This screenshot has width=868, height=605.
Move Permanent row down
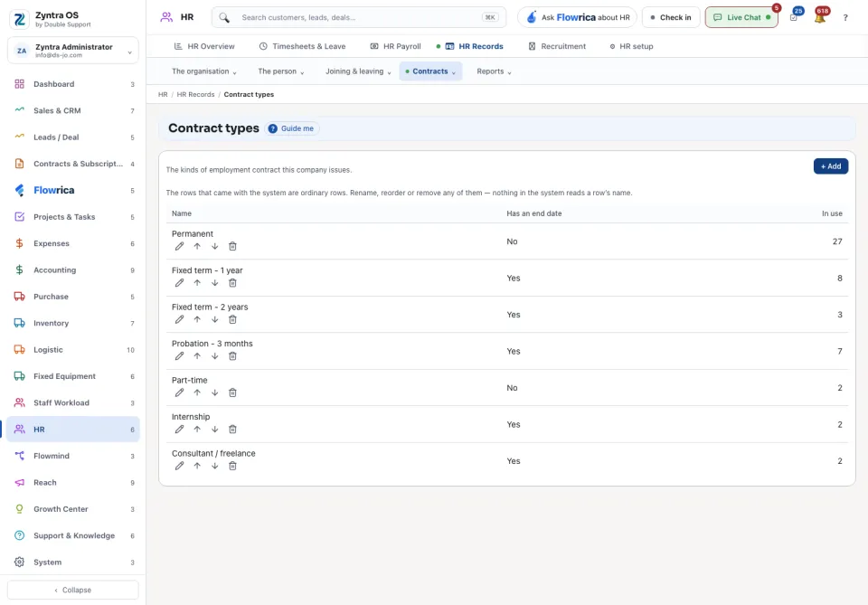click(215, 246)
